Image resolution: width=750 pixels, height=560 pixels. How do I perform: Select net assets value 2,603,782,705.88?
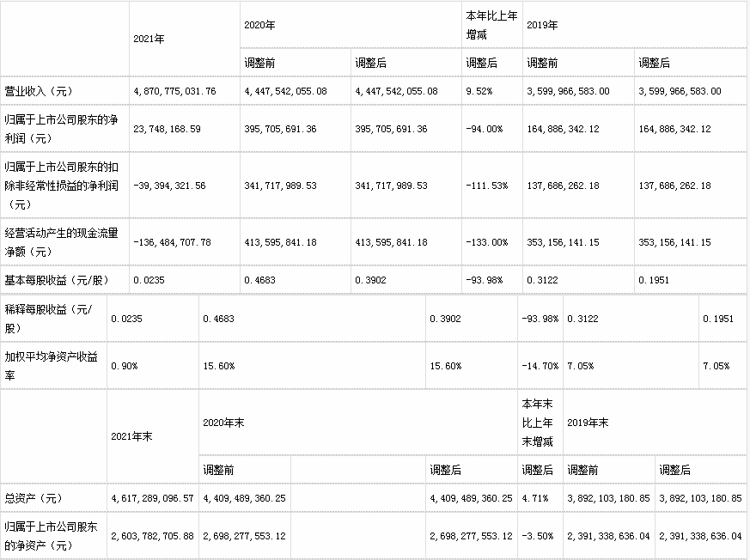tap(152, 536)
